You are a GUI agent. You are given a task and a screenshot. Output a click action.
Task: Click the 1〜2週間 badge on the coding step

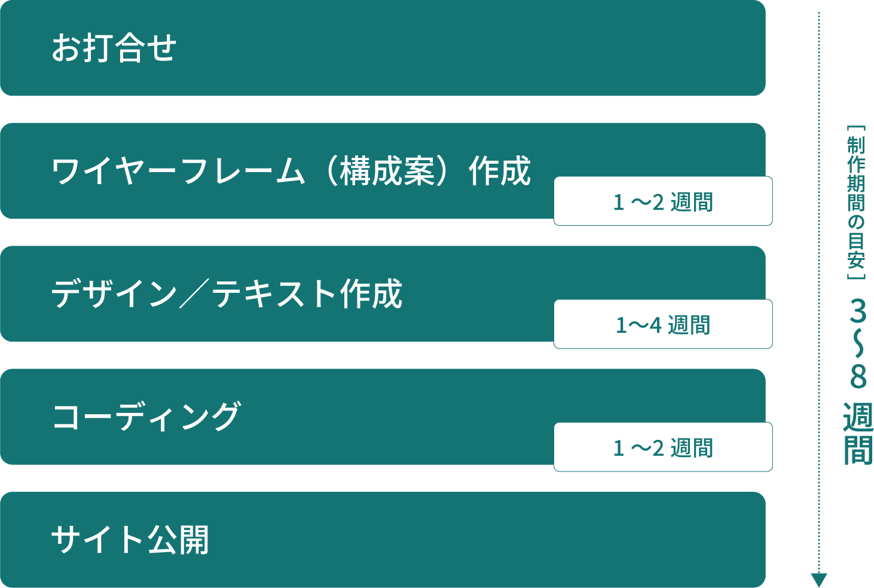(663, 448)
